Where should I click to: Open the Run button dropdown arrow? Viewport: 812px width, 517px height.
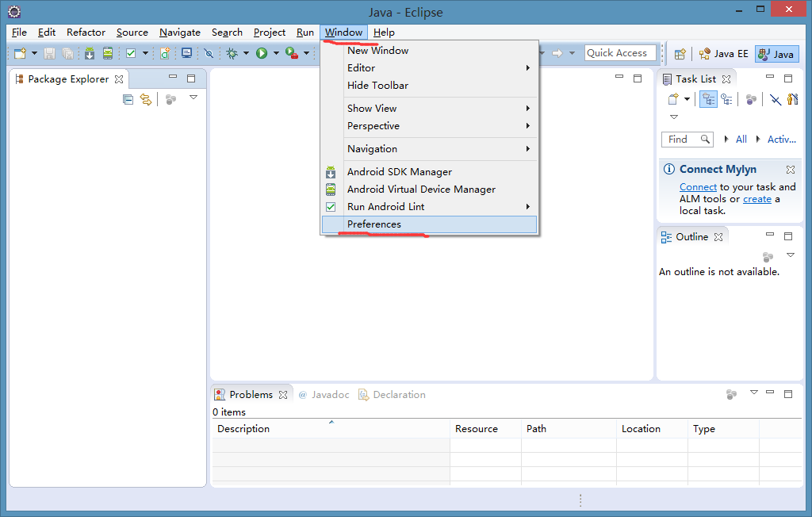pyautogui.click(x=276, y=53)
